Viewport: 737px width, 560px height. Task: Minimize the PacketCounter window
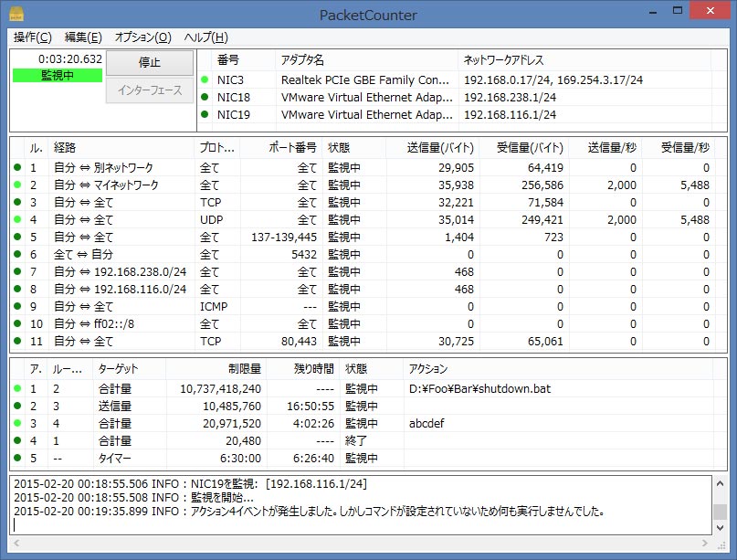pos(653,11)
